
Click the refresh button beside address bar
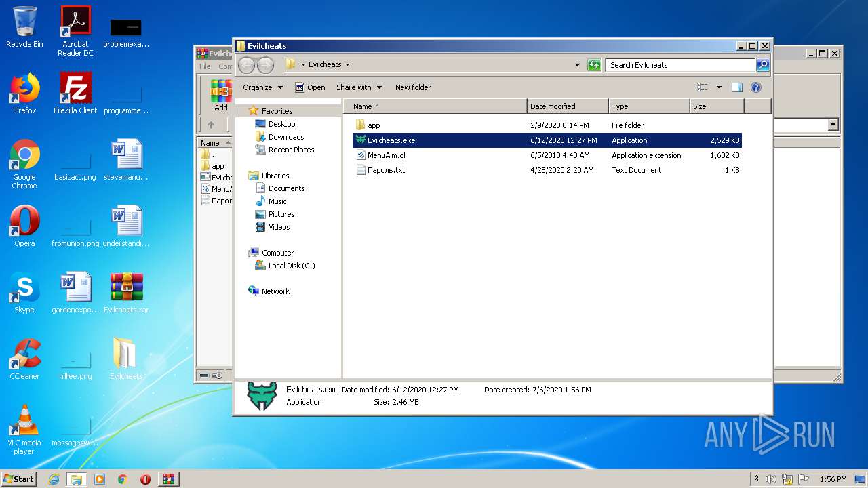pyautogui.click(x=594, y=65)
